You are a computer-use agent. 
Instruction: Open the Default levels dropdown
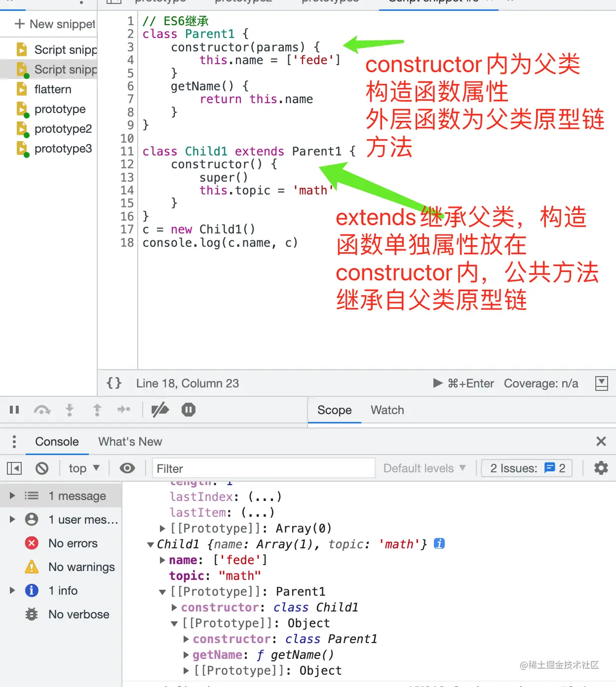pos(424,468)
